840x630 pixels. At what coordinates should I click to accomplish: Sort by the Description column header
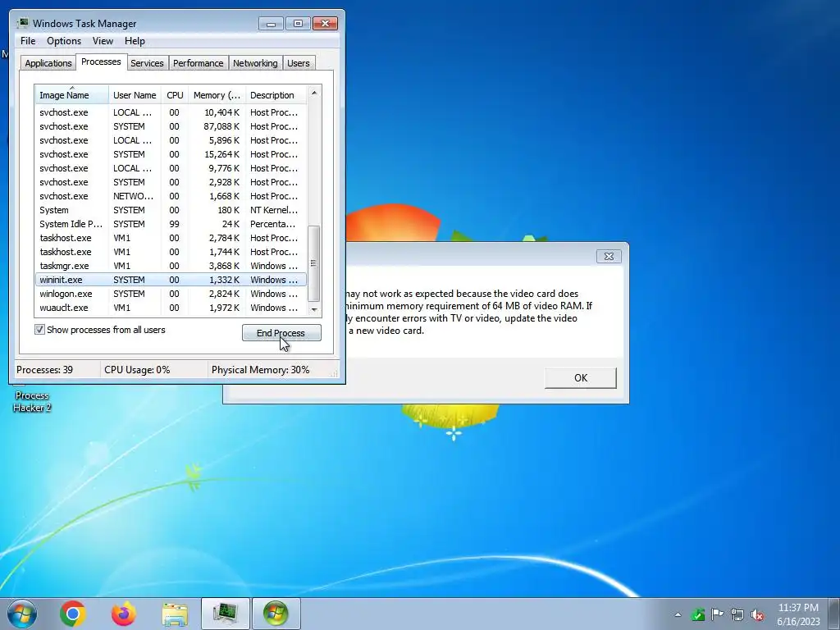276,95
